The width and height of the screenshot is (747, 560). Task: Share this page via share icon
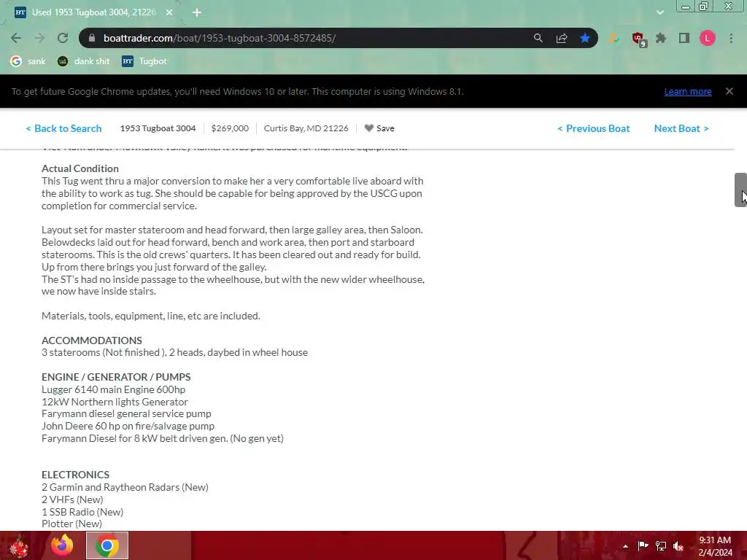click(562, 38)
